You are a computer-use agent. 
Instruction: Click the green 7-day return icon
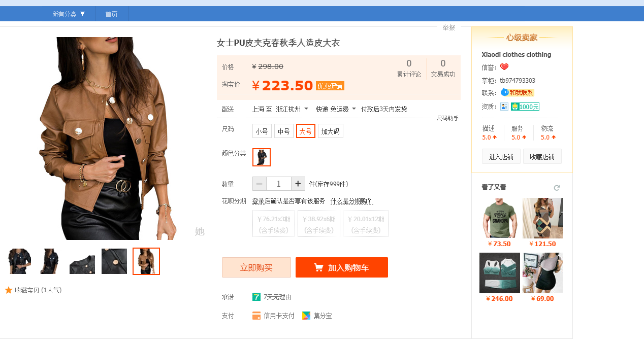pos(256,297)
